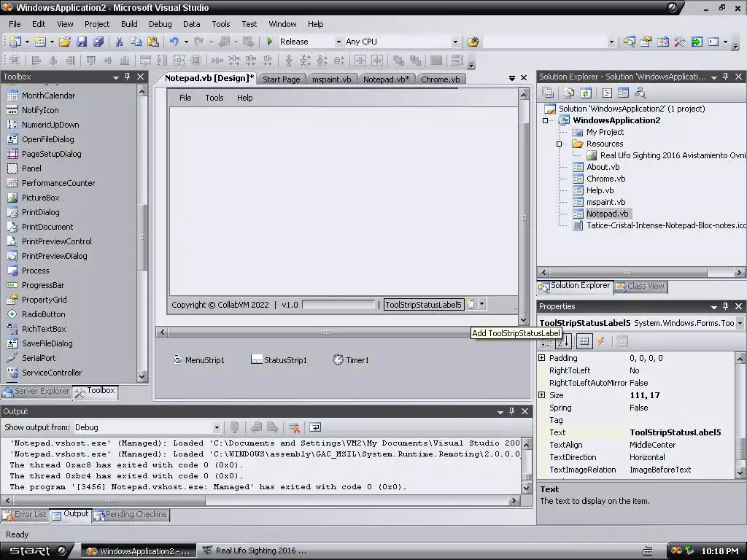Open the object selector dropdown in Properties
Image resolution: width=747 pixels, height=560 pixels.
point(740,323)
